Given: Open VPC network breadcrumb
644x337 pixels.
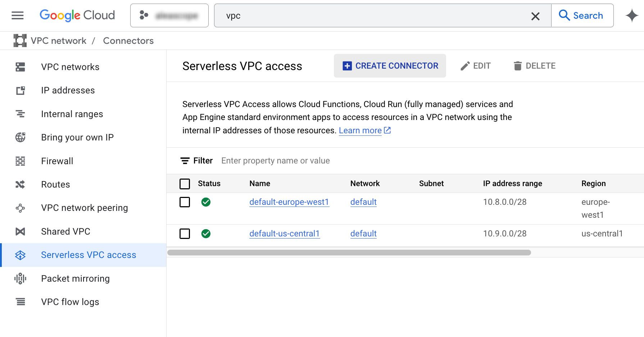Looking at the screenshot, I should [59, 41].
